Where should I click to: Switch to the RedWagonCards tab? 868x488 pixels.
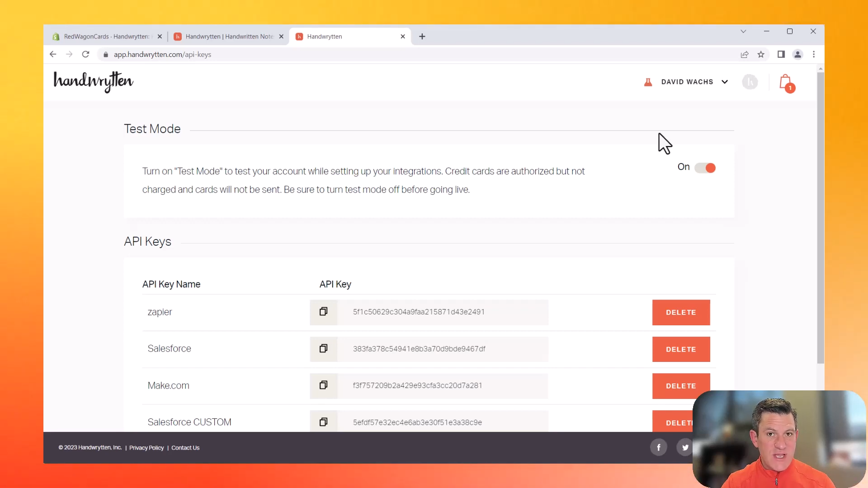pos(104,36)
